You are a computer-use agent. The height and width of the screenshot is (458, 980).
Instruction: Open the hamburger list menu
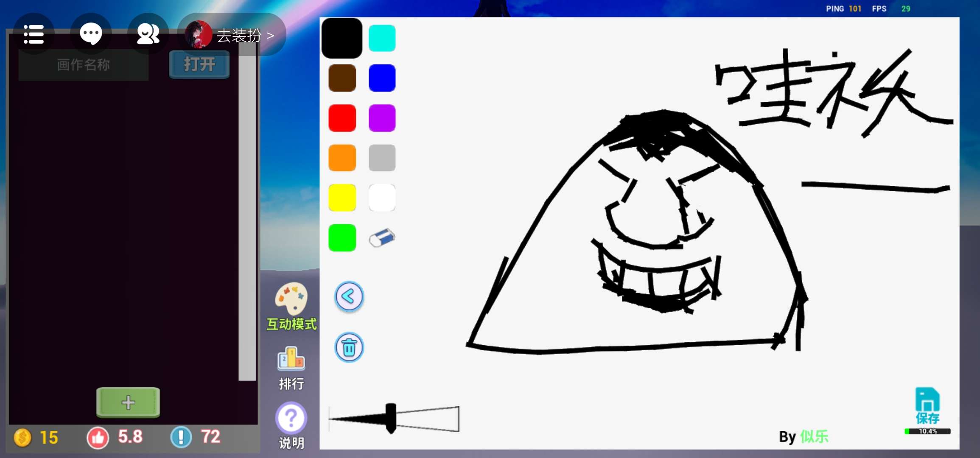(34, 34)
